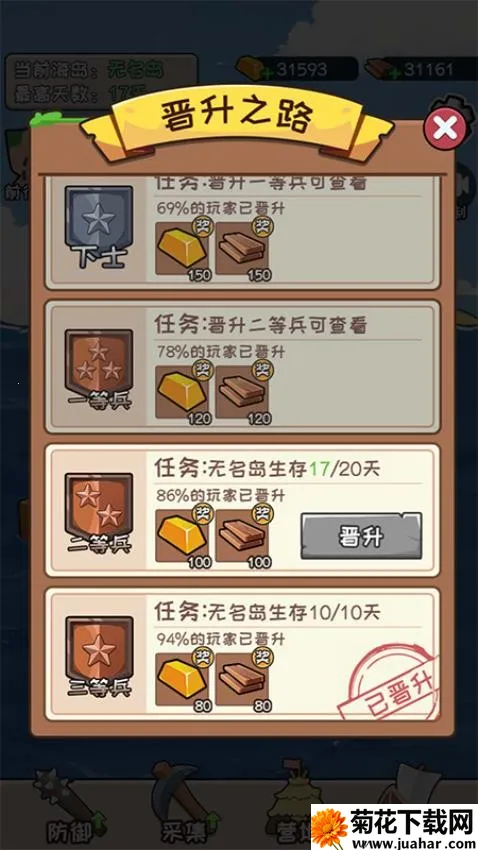The image size is (478, 850).
Task: Select the wood plank reward worth 150
Action: click(242, 249)
